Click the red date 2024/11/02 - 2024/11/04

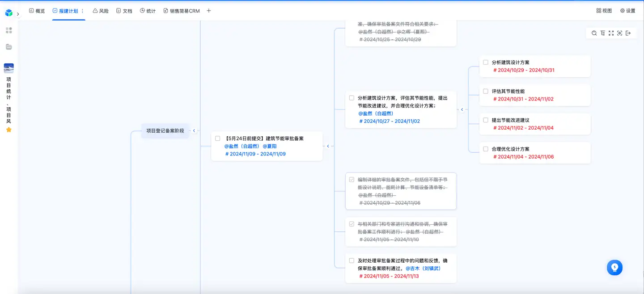pyautogui.click(x=523, y=128)
